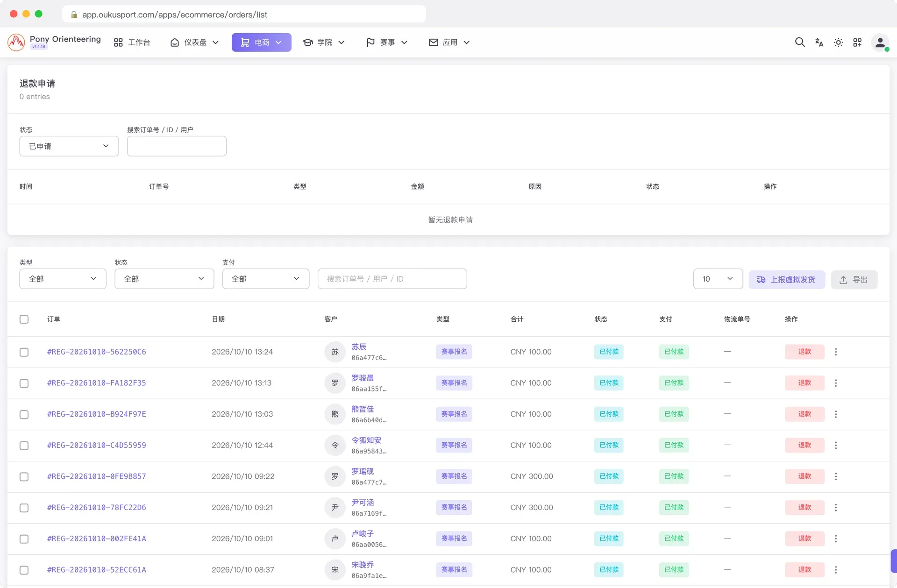This screenshot has width=897, height=588.
Task: Open the order 类型 filter dropdown
Action: (x=63, y=279)
